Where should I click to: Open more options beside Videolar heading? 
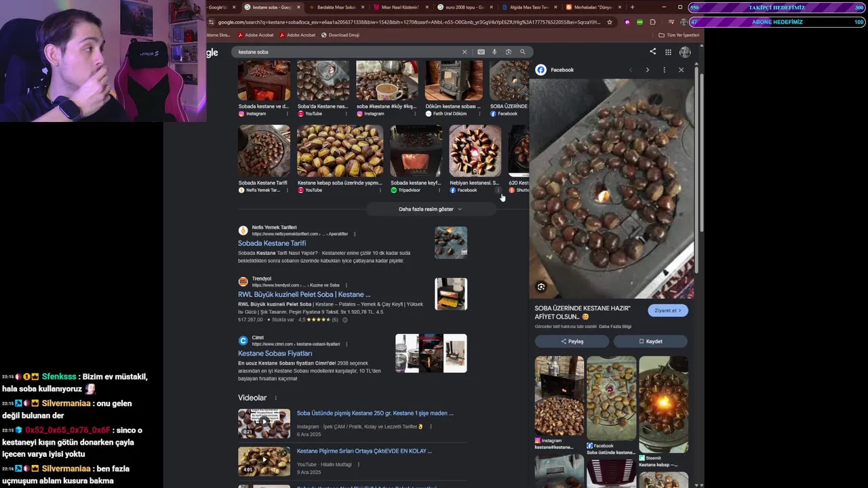275,398
